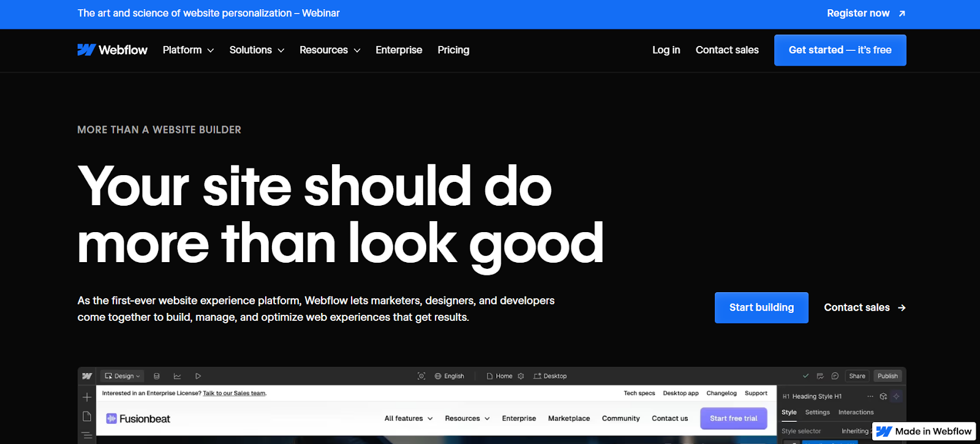Expand the Platform dropdown menu
Screen dimensions: 980x444
[x=188, y=50]
